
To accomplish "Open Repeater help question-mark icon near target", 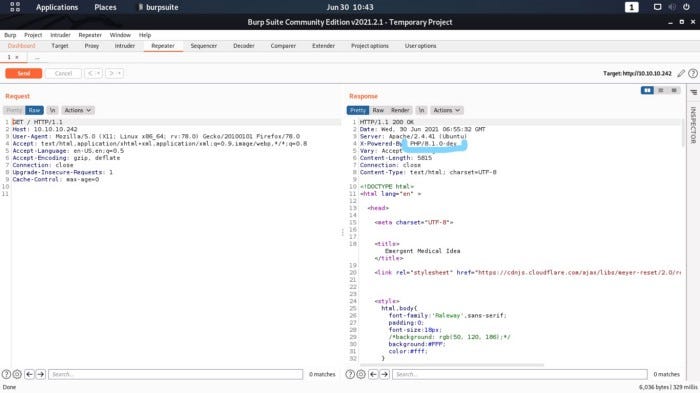I will point(693,73).
